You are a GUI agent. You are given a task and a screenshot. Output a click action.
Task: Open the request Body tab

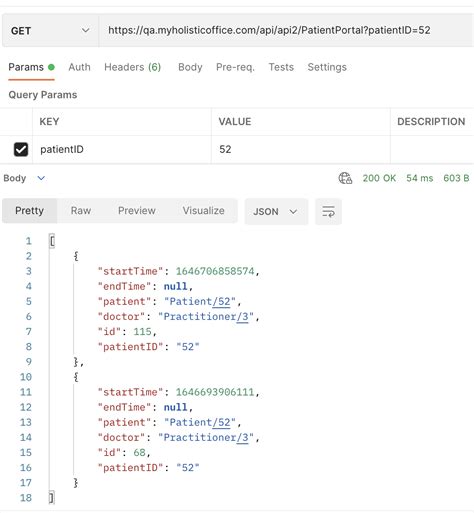tap(190, 67)
